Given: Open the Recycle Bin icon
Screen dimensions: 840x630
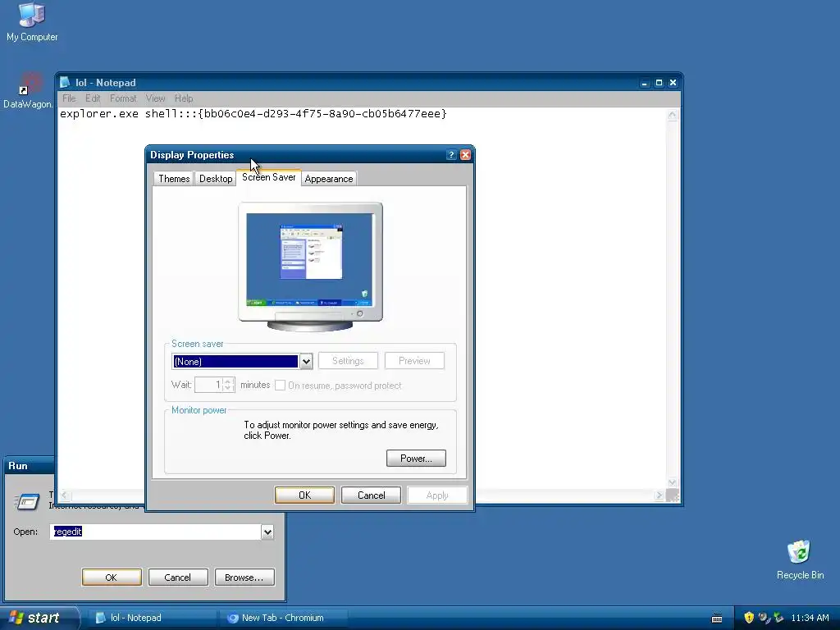Looking at the screenshot, I should [800, 559].
